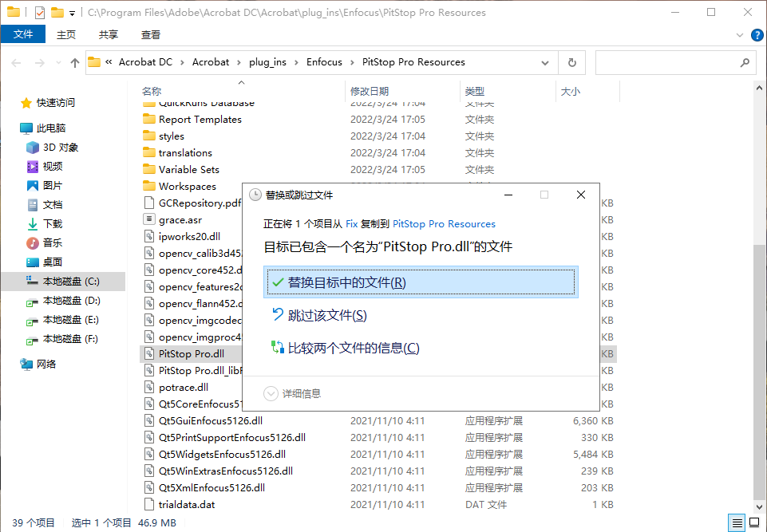
Task: Switch to the 共享 ribbon tab
Action: (108, 34)
